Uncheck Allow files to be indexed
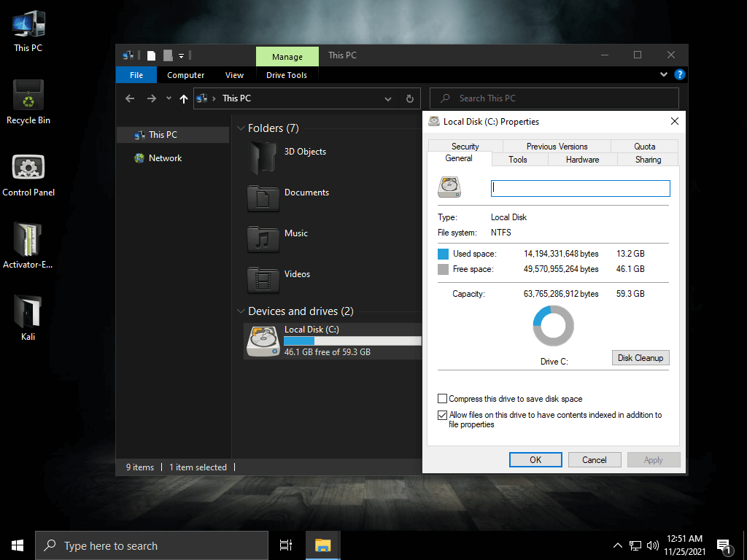Screen dimensions: 747x560 coord(443,415)
